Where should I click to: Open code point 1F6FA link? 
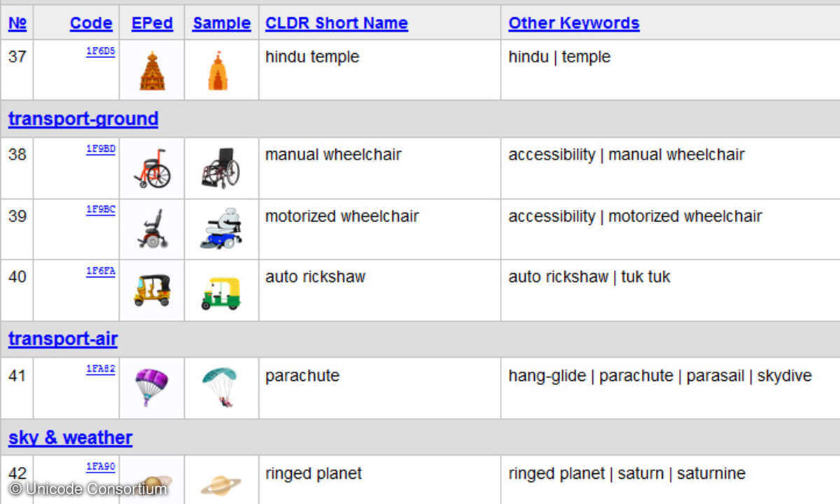coord(100,272)
